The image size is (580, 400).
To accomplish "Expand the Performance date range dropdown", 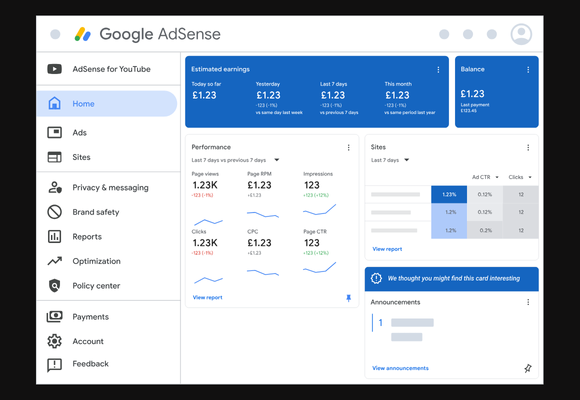I will click(276, 160).
